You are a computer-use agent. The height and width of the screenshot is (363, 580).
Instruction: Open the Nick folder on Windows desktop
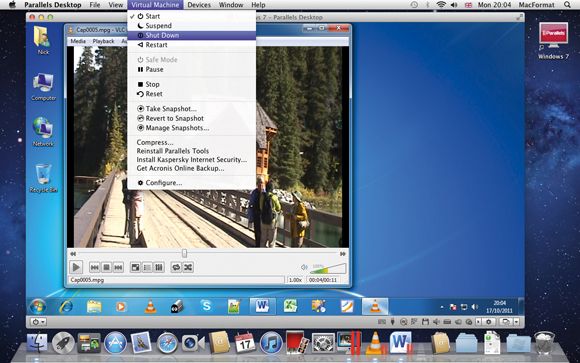[x=43, y=40]
